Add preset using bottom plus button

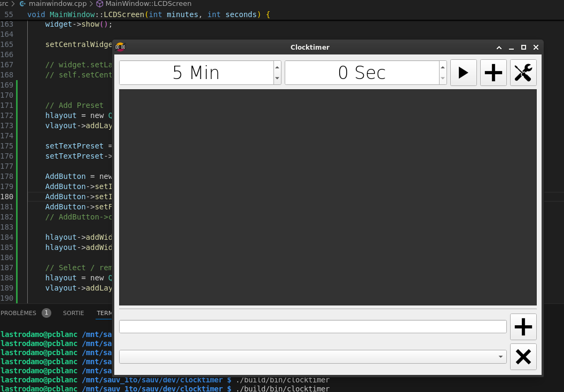click(x=523, y=326)
